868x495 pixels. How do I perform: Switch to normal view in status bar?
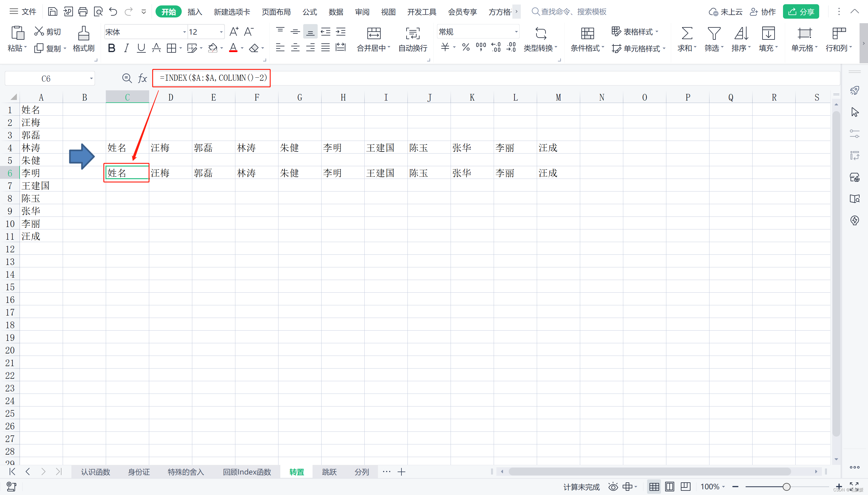(654, 487)
